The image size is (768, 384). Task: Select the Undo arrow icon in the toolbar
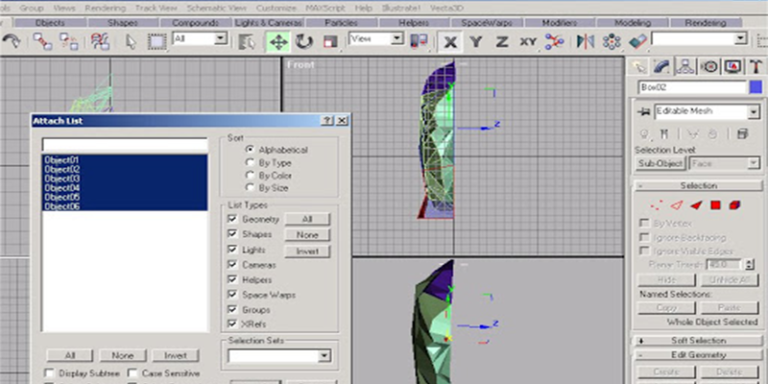(x=11, y=41)
